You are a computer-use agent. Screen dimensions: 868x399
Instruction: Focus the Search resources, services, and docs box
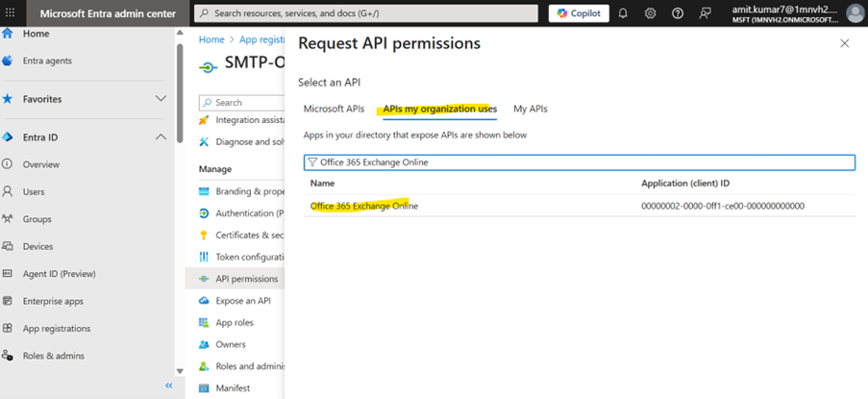pyautogui.click(x=366, y=13)
